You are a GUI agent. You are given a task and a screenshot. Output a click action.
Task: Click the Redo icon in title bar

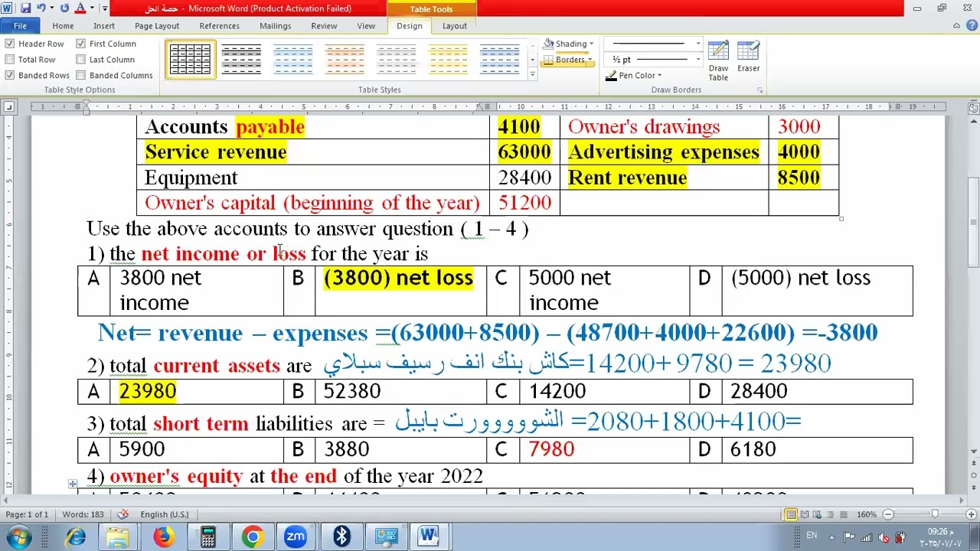point(64,8)
